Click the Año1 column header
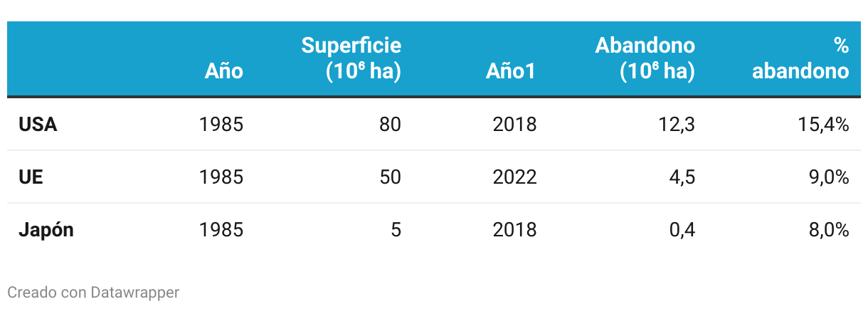 512,71
